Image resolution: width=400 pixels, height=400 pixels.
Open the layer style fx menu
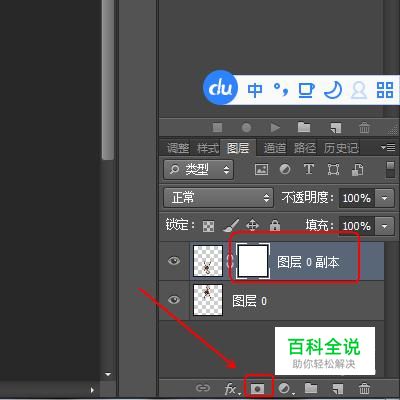pos(232,389)
